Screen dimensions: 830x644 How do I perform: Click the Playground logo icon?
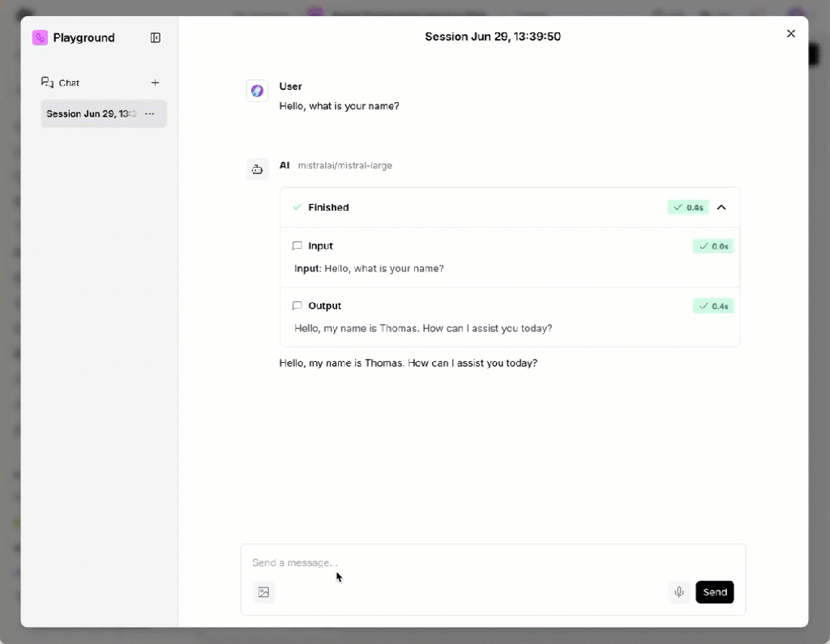point(40,37)
